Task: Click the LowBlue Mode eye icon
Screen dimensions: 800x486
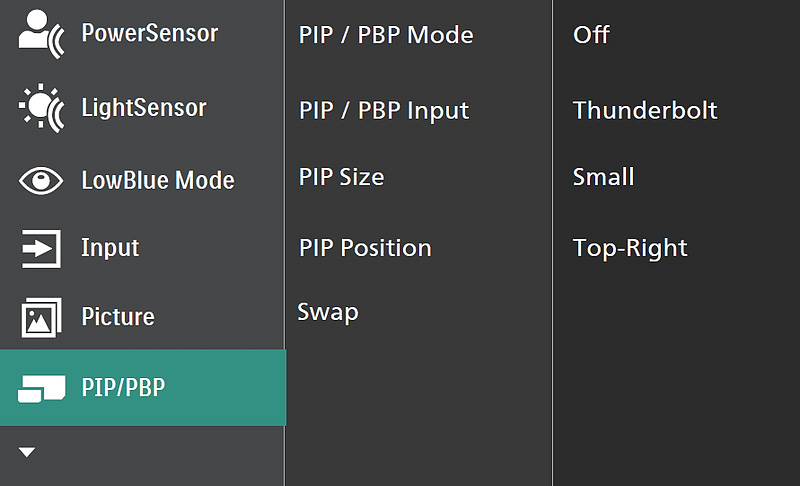Action: click(41, 181)
